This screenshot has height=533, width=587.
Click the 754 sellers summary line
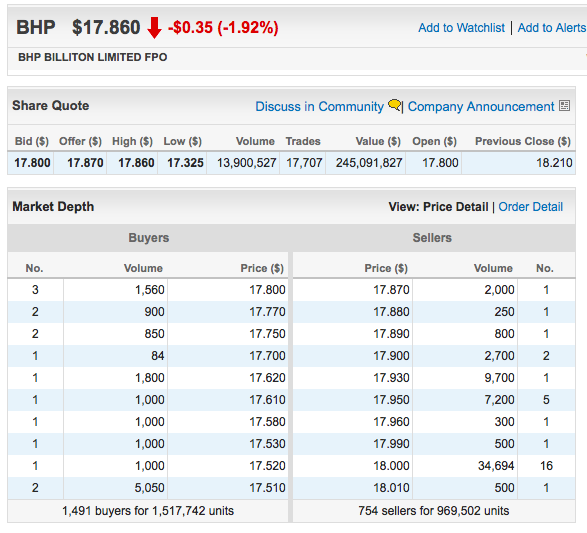434,511
